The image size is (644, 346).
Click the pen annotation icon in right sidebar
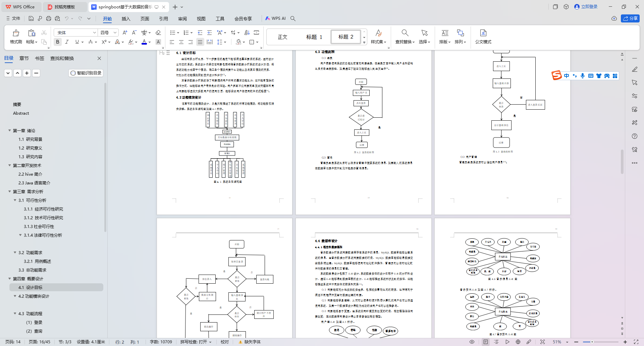coord(635,69)
